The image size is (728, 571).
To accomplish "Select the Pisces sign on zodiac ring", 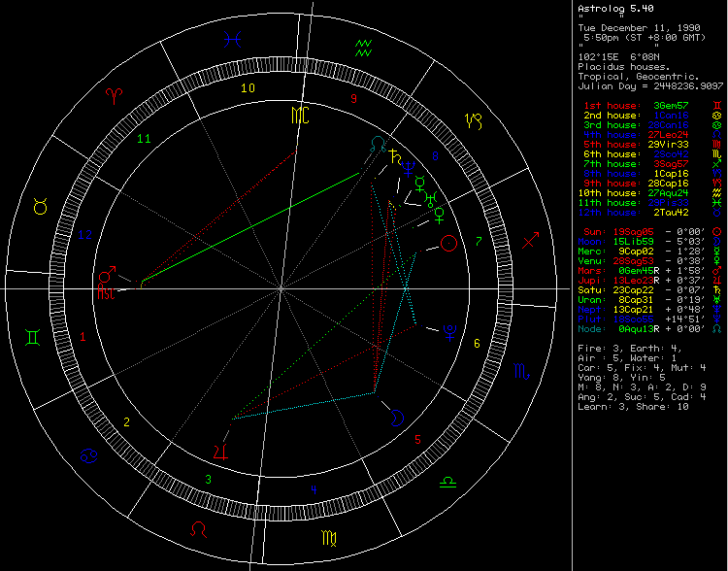I will click(232, 40).
